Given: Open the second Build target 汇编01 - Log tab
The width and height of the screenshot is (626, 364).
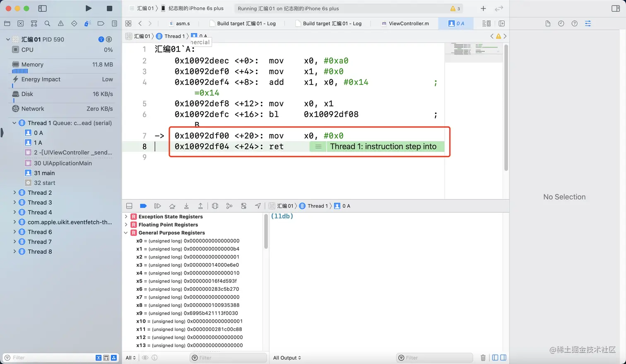Looking at the screenshot, I should click(x=329, y=24).
